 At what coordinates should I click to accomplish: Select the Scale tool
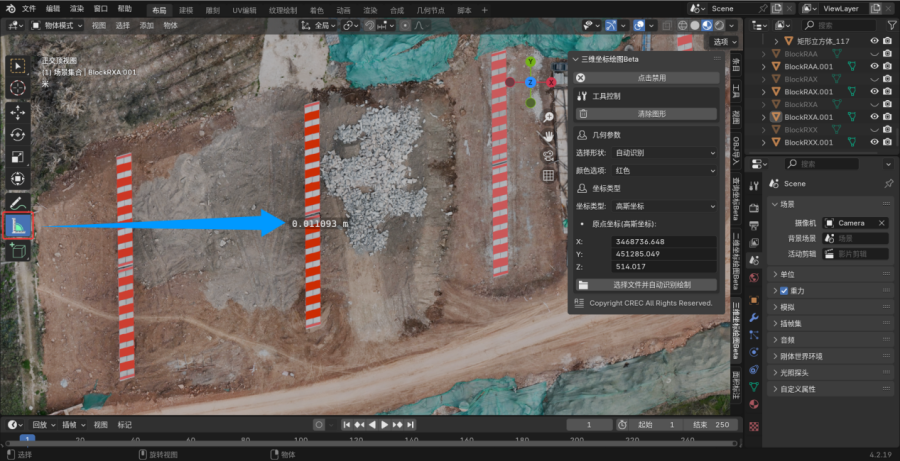pyautogui.click(x=18, y=157)
